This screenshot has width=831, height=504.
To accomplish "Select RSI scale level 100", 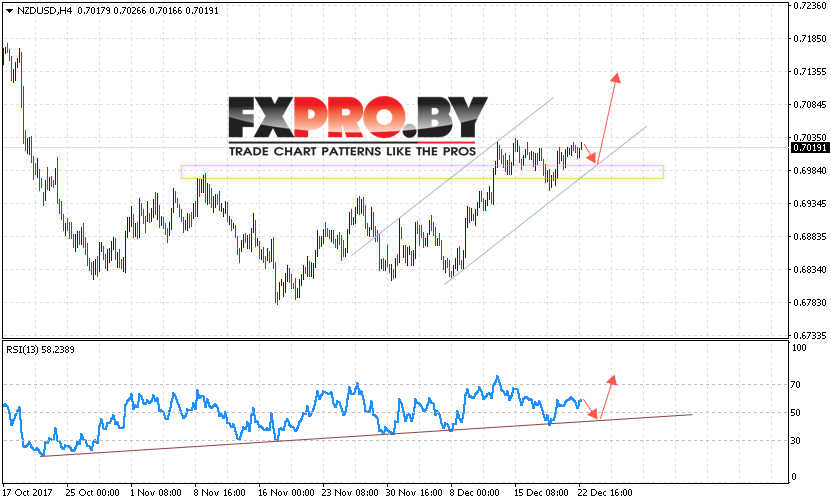I will (x=799, y=348).
